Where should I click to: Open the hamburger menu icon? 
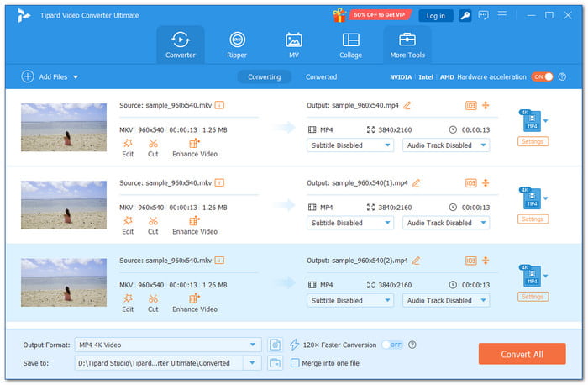pos(501,15)
